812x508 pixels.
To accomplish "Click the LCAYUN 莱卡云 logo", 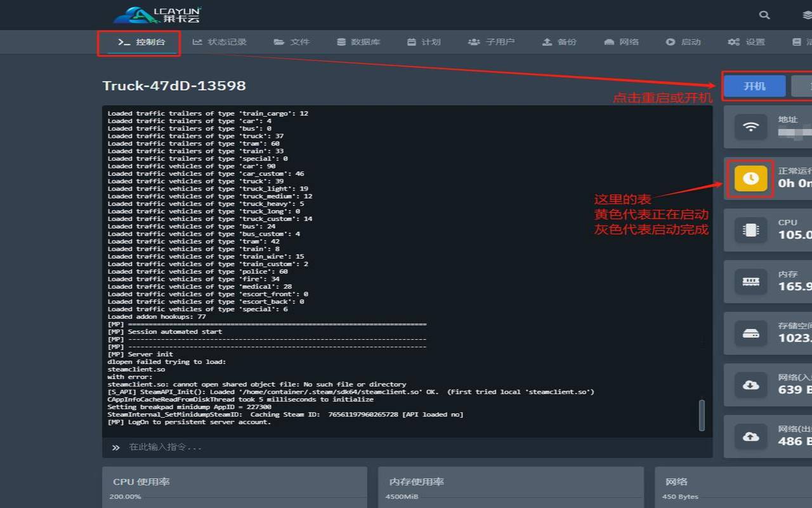I will click(x=157, y=15).
